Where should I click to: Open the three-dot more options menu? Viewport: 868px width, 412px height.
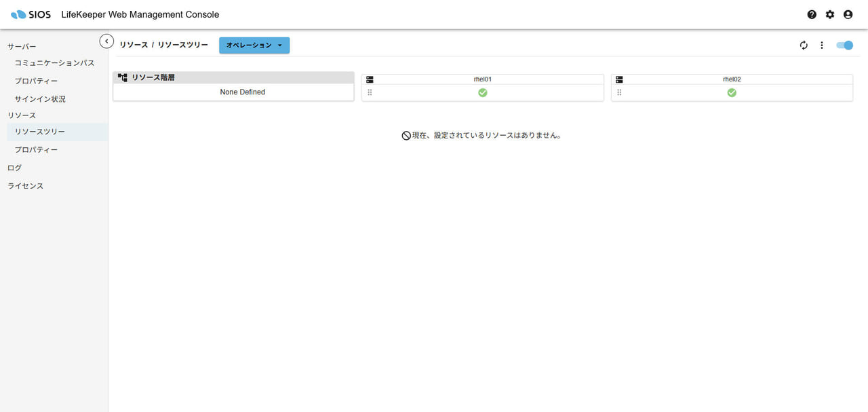(x=822, y=45)
